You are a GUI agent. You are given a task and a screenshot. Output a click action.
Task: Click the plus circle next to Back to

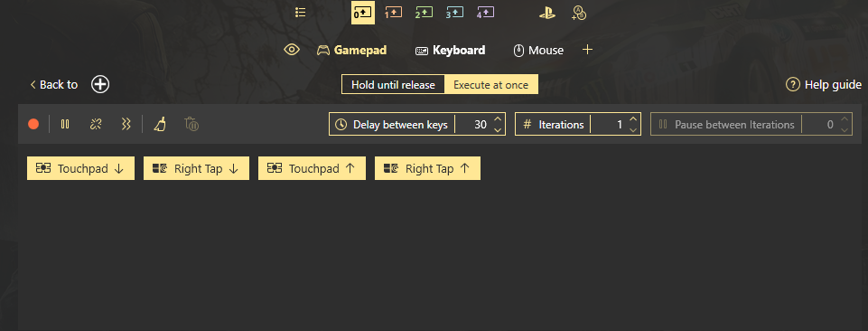[x=100, y=84]
